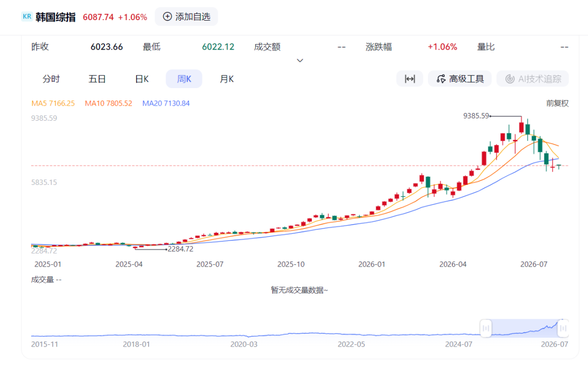The height and width of the screenshot is (365, 588).
Task: Click the 暂无成交量数据 message
Action: (x=299, y=290)
